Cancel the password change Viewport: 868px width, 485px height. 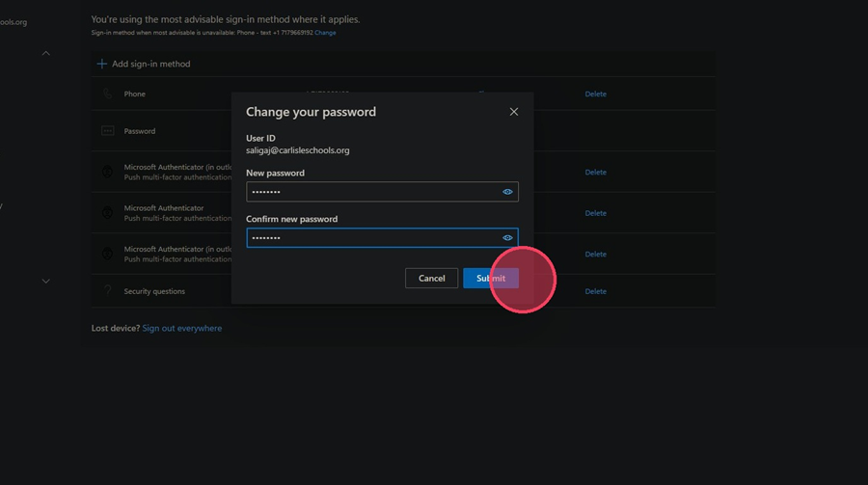[x=431, y=278]
